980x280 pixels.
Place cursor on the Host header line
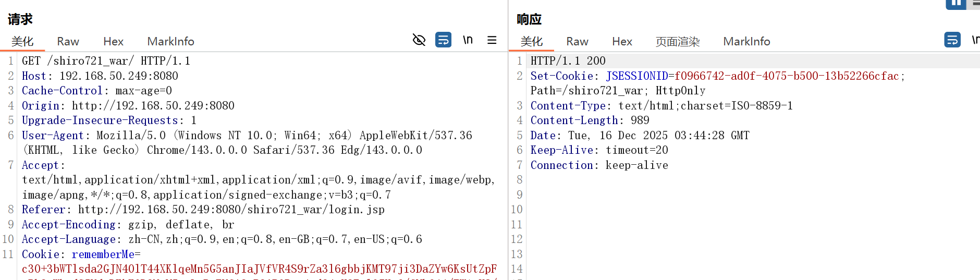point(100,76)
